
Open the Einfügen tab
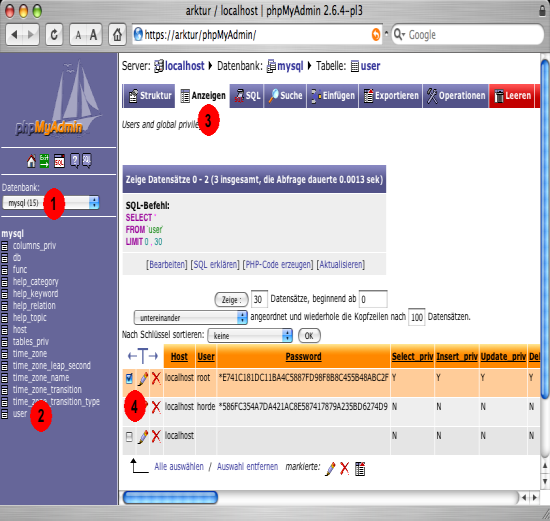[333, 95]
